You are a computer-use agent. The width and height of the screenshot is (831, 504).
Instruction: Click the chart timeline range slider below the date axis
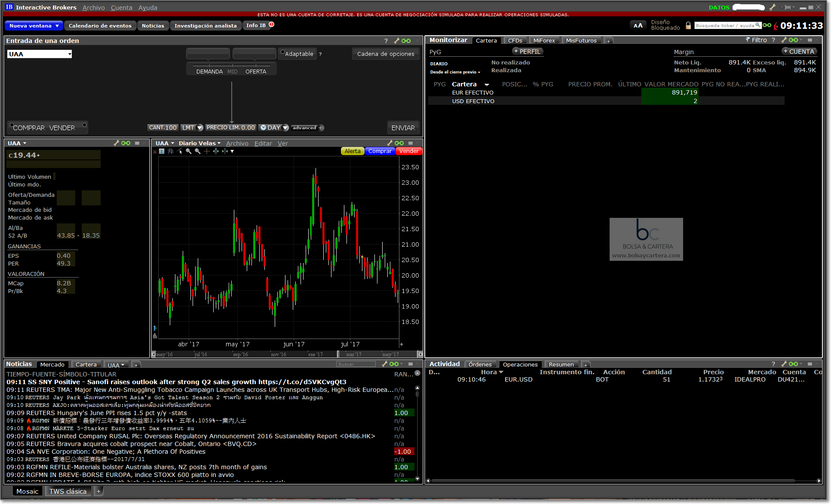[x=287, y=354]
